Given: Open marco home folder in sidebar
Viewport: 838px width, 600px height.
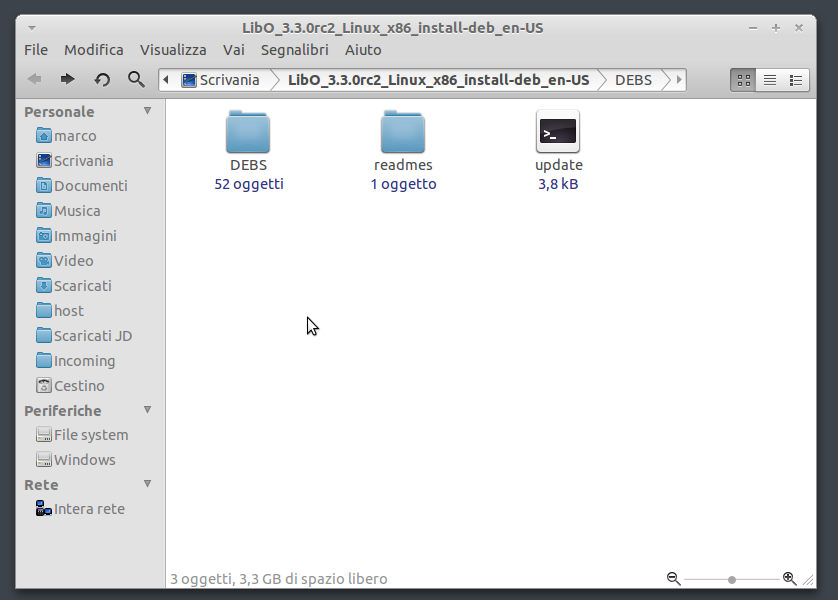Looking at the screenshot, I should click(x=66, y=136).
